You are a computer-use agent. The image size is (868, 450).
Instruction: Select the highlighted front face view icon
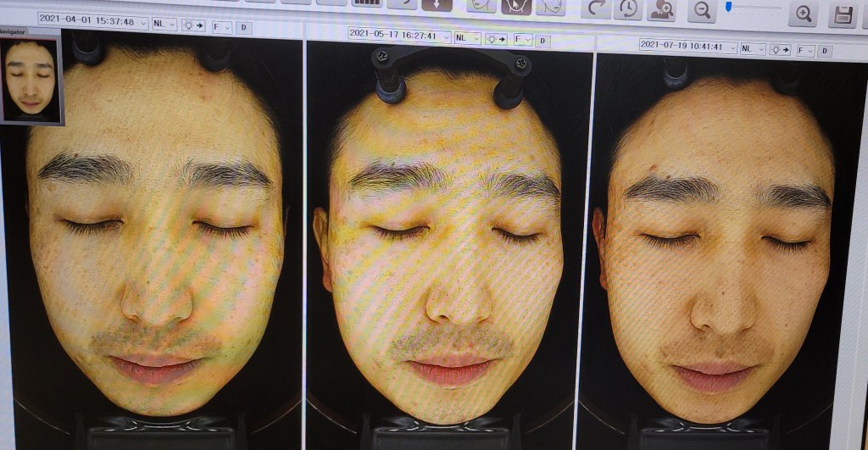(516, 7)
